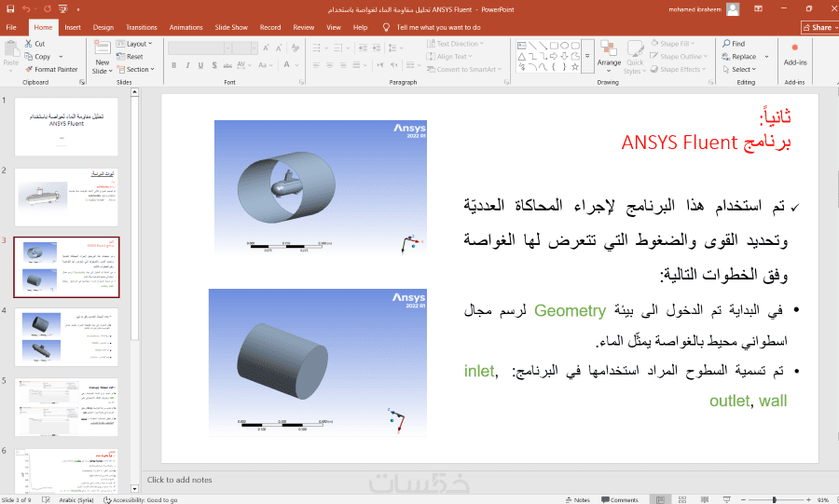Image resolution: width=839 pixels, height=504 pixels.
Task: Select slide 1 thumbnail
Action: pos(66,127)
